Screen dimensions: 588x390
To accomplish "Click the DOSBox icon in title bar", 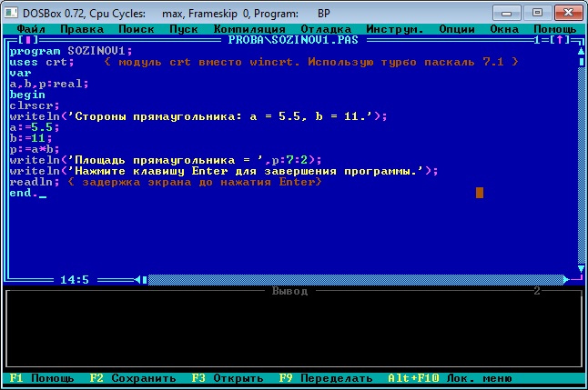I will click(11, 13).
